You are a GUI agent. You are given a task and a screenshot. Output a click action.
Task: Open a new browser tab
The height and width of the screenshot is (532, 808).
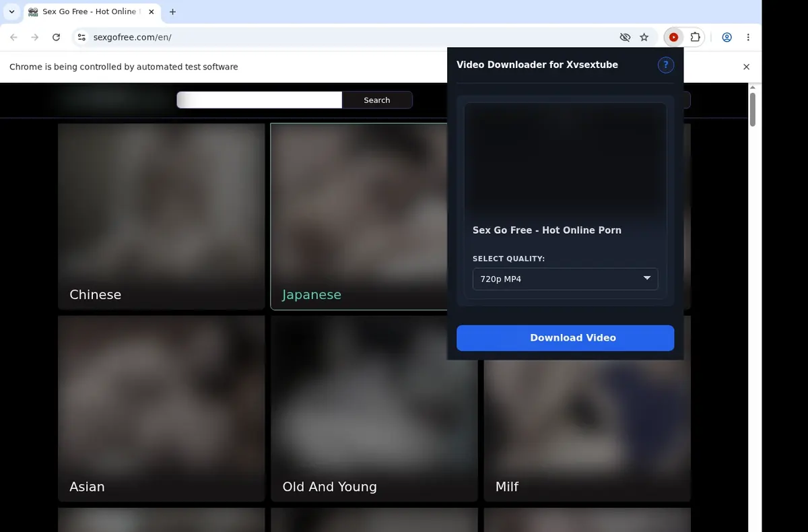coord(172,11)
